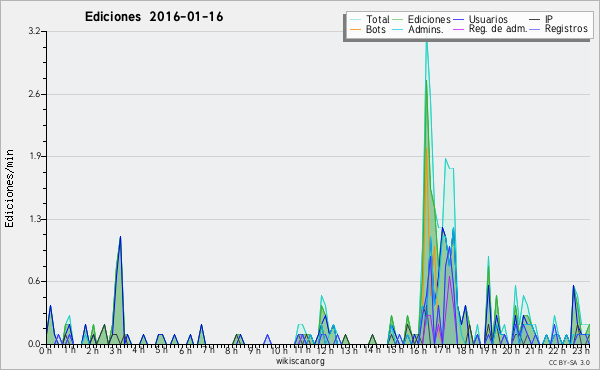Click the 1.9 y-axis tick label
The image size is (600, 370).
(34, 156)
